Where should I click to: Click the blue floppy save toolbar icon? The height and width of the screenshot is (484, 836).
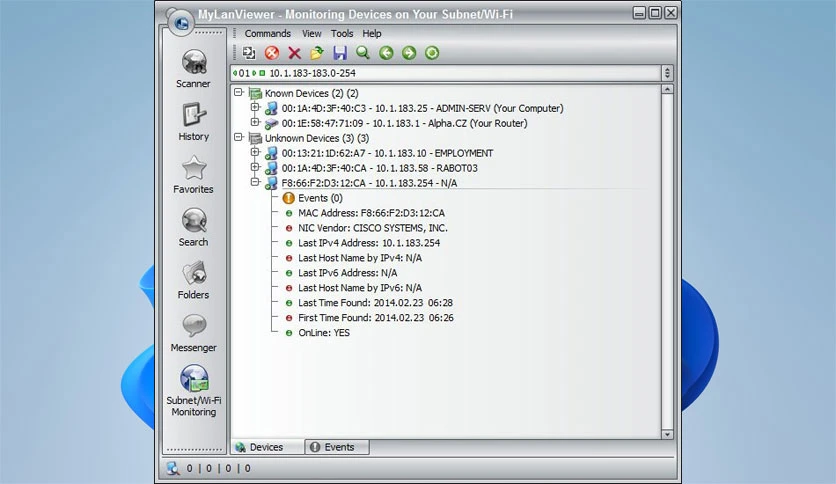[340, 53]
